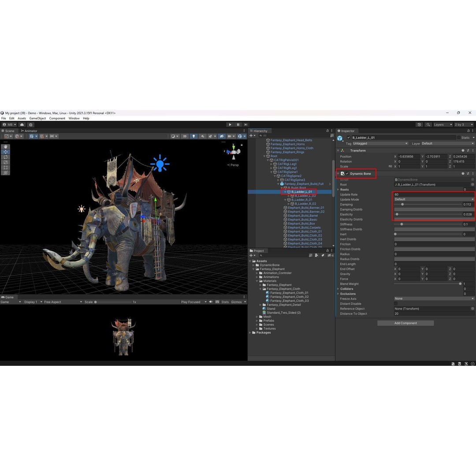Open the Window menu
The height and width of the screenshot is (476, 476).
[74, 119]
